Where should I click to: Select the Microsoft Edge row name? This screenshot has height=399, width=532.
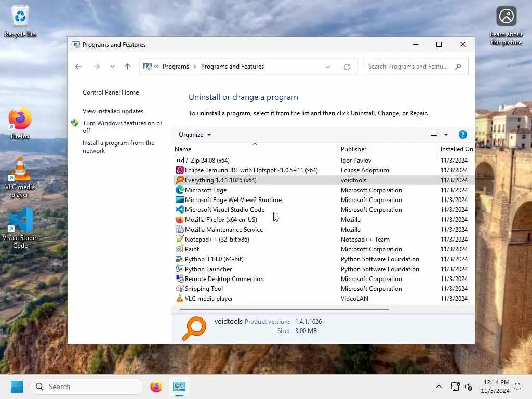tap(206, 190)
